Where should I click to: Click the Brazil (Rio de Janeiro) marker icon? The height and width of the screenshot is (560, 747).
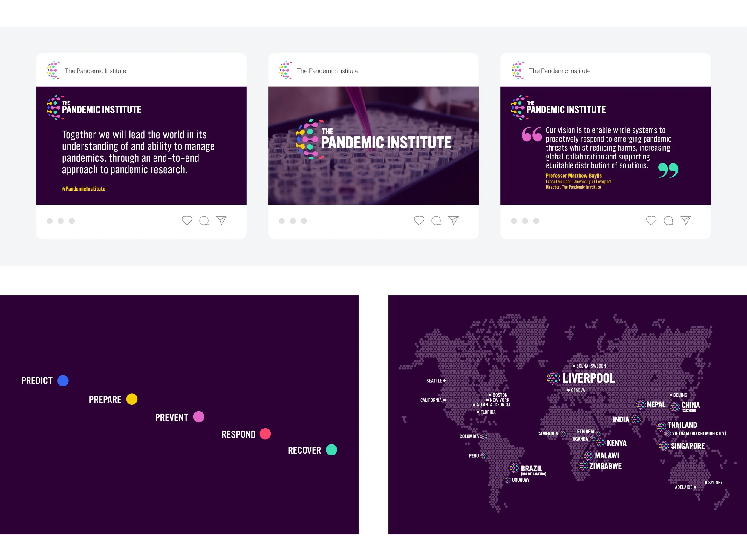tap(514, 468)
